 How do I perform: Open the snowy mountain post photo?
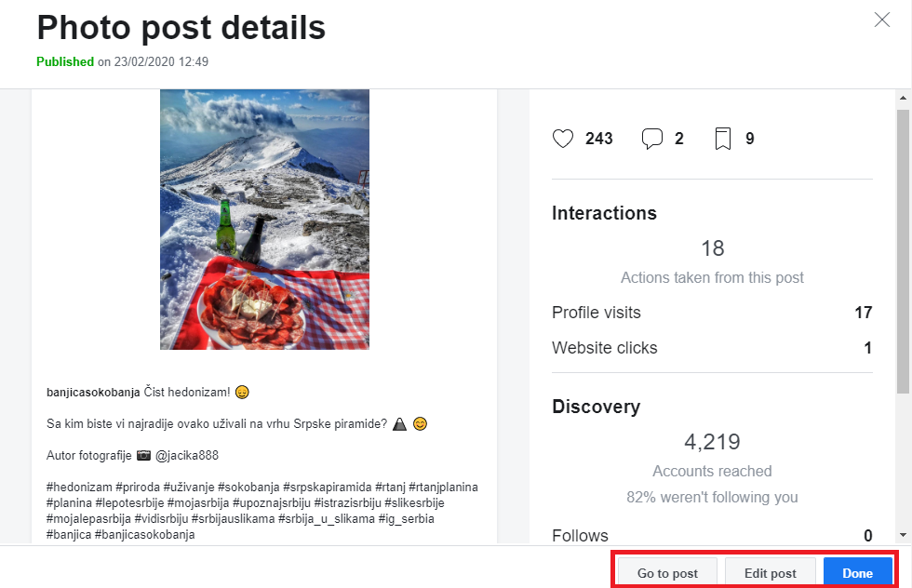(x=264, y=219)
